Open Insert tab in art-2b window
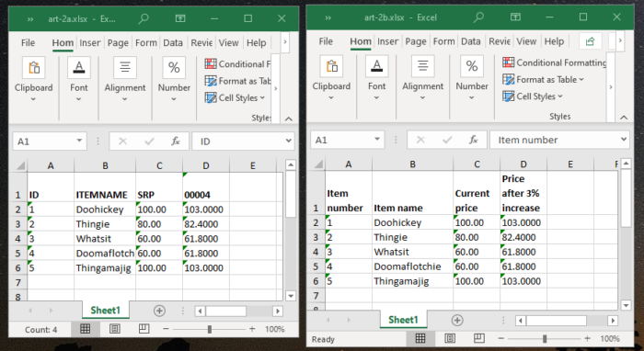Viewport: 644px width, 351px height. click(x=387, y=41)
